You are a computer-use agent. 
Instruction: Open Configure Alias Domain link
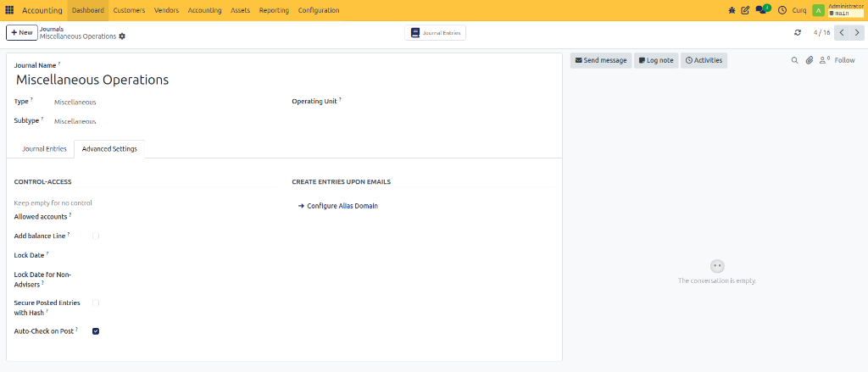coord(338,206)
